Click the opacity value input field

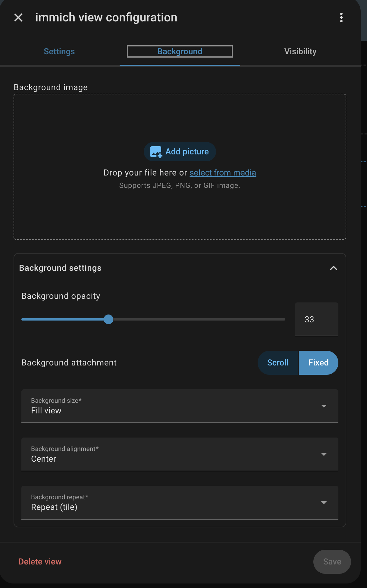tap(316, 319)
